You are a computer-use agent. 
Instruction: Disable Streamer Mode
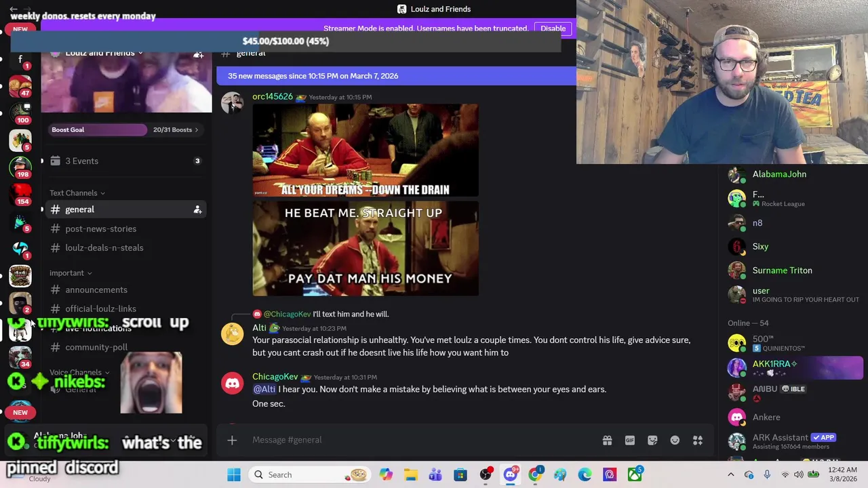553,28
